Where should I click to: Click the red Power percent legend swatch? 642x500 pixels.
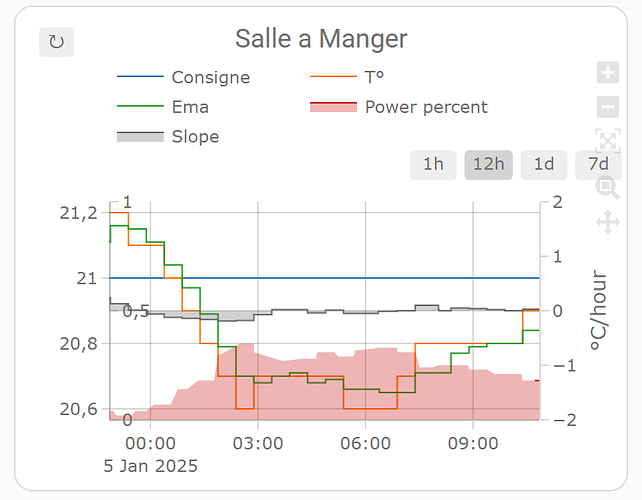[x=333, y=107]
